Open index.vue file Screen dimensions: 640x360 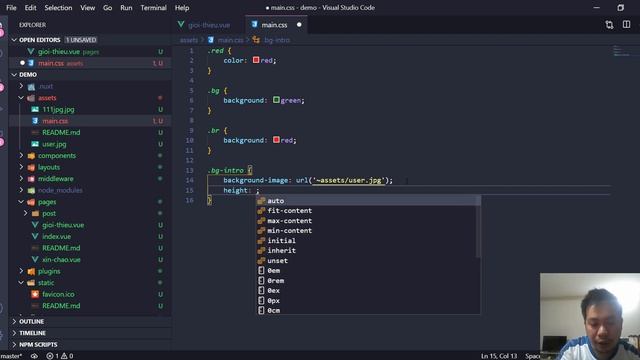pos(56,236)
